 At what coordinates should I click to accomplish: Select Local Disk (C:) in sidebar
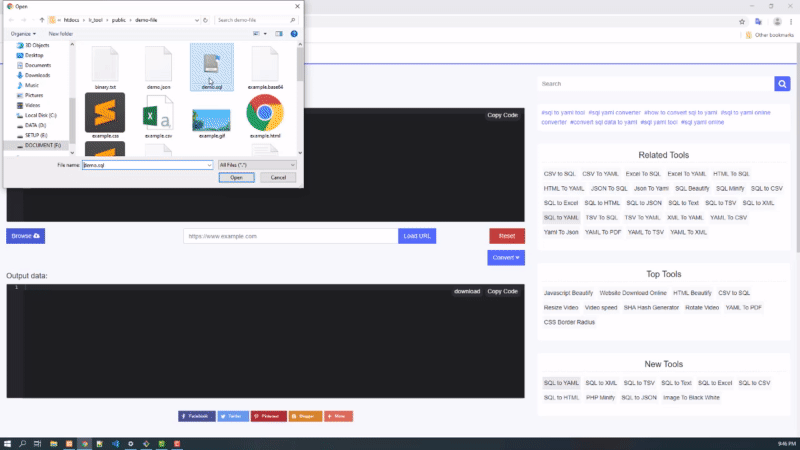click(40, 115)
